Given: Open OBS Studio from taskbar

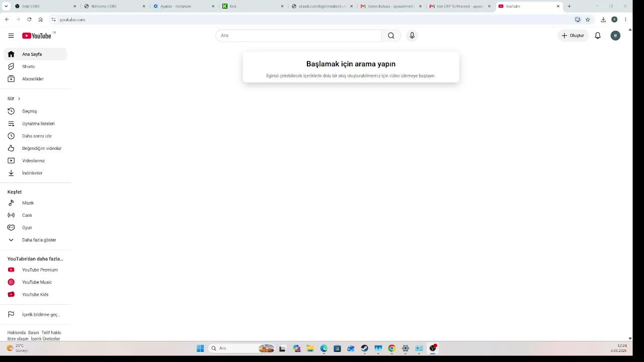Looking at the screenshot, I should click(433, 348).
